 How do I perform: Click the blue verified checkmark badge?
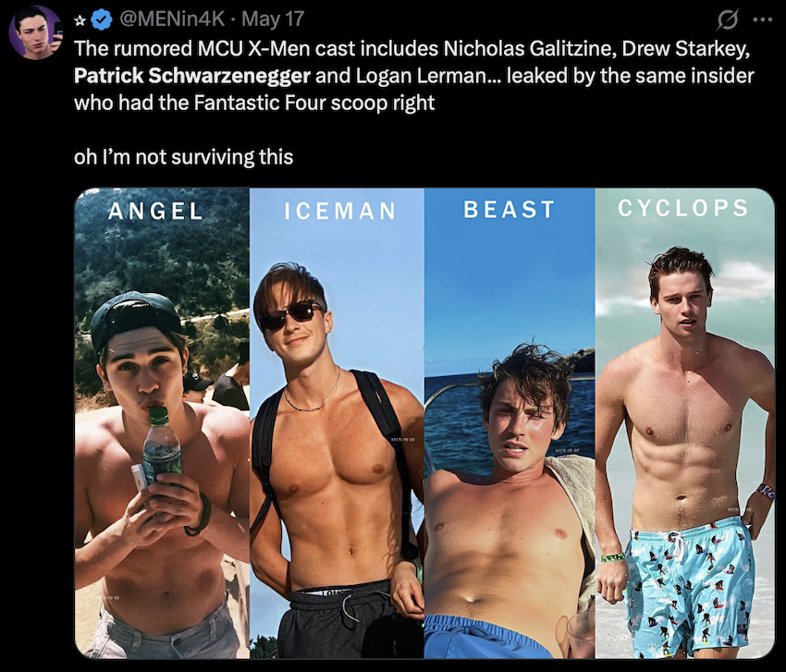(x=103, y=19)
